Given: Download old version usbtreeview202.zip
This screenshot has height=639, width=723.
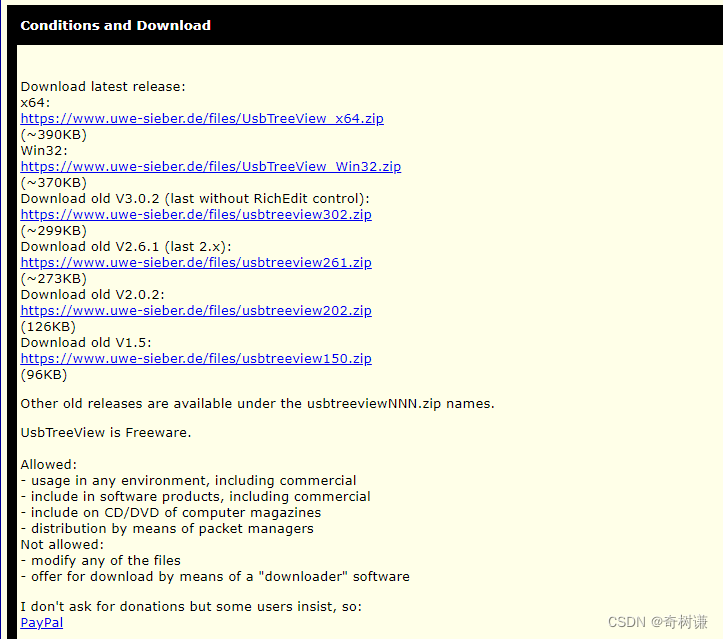Looking at the screenshot, I should pyautogui.click(x=196, y=310).
